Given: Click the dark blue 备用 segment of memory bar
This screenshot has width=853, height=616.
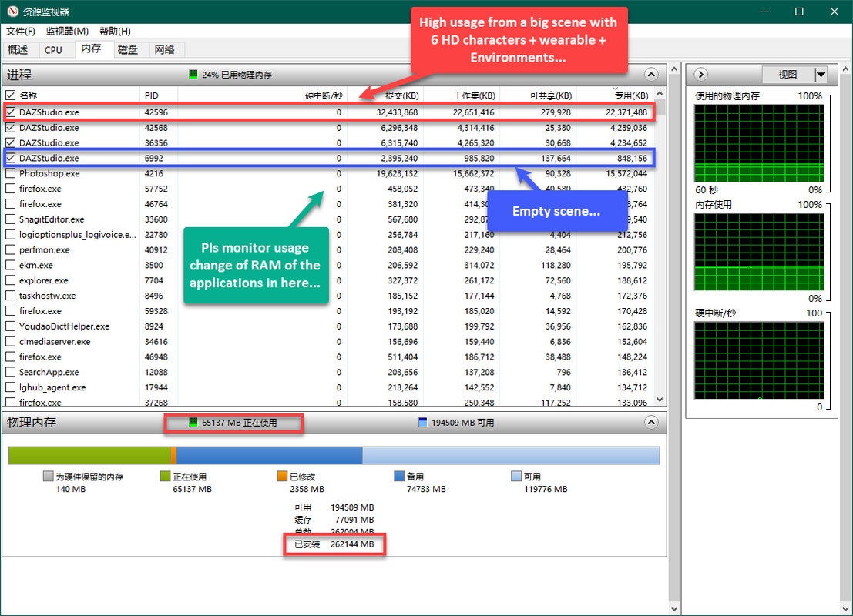Looking at the screenshot, I should (269, 456).
